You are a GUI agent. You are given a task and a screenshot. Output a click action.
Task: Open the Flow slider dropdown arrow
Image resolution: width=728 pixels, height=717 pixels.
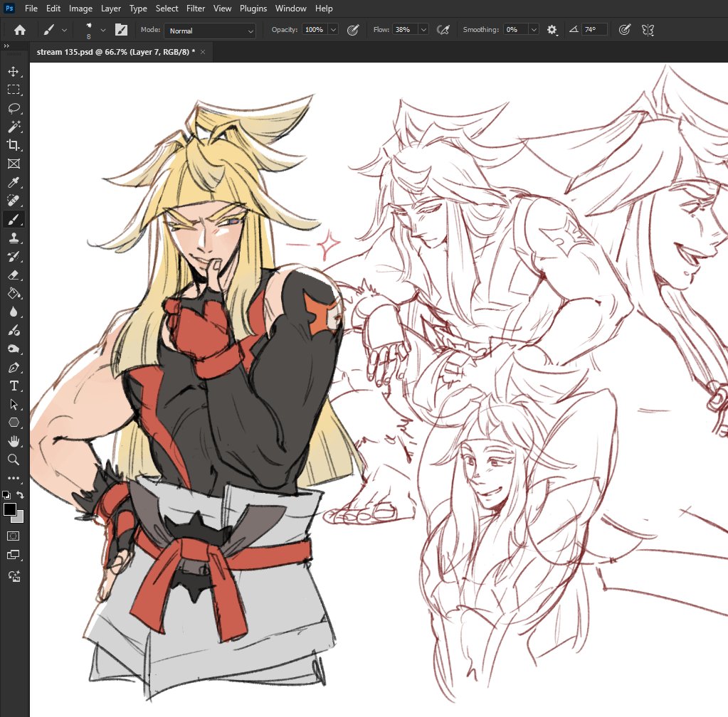coord(423,30)
